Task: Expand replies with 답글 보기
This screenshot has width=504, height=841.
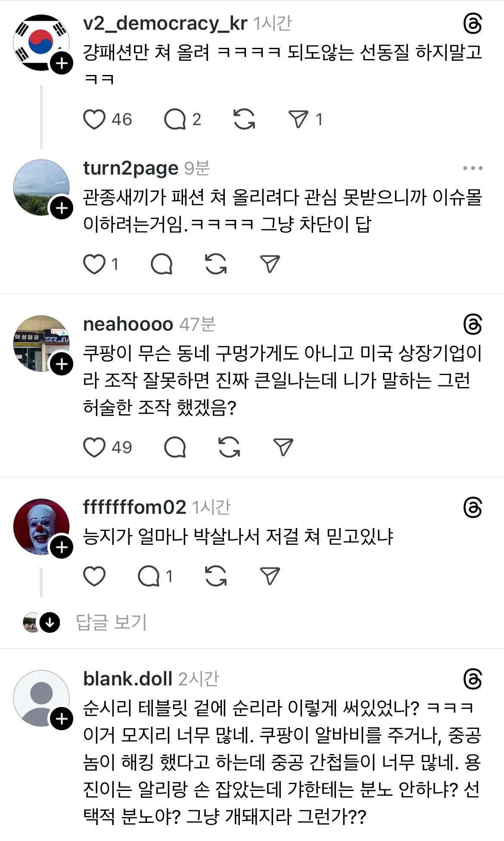Action: point(112,622)
